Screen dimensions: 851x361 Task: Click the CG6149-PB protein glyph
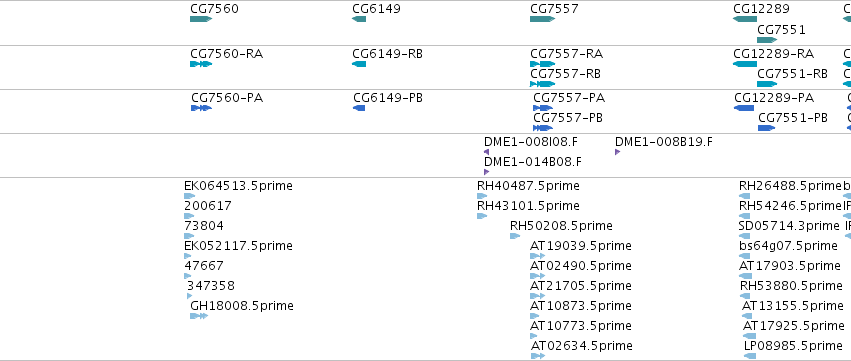point(359,108)
